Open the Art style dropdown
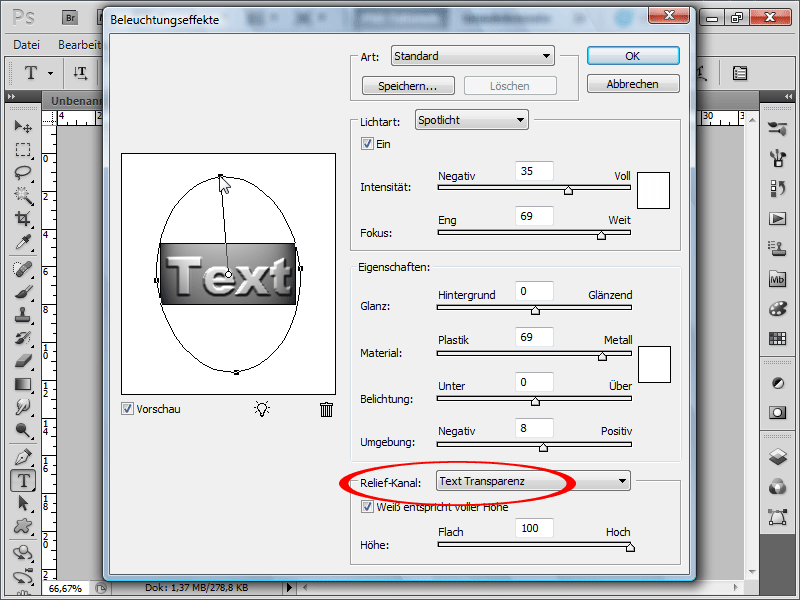The image size is (800, 600). click(x=472, y=56)
